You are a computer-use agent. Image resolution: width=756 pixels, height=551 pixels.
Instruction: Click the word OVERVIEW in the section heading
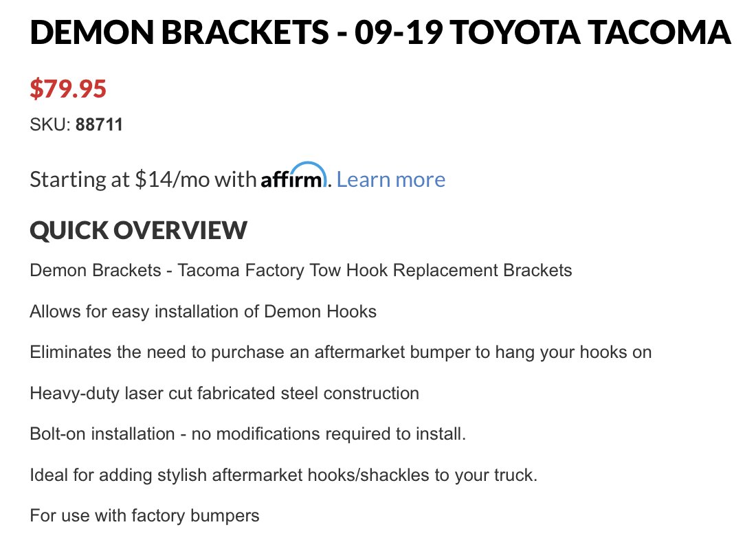tap(180, 230)
